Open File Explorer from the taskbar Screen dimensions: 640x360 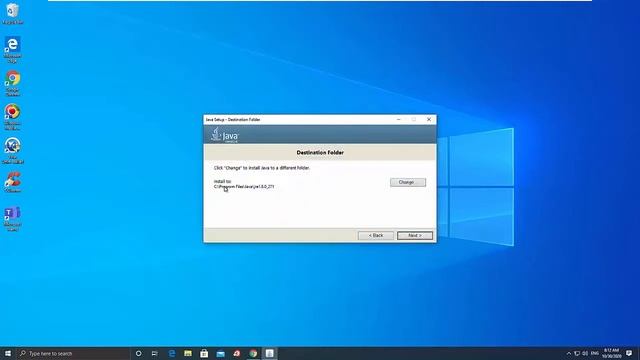point(188,353)
